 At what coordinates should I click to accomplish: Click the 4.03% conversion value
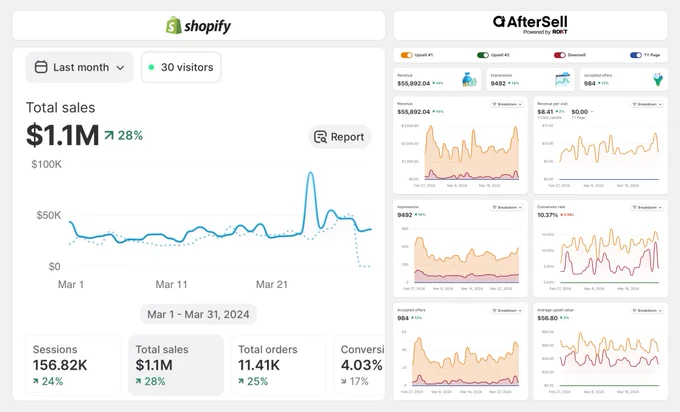(362, 365)
